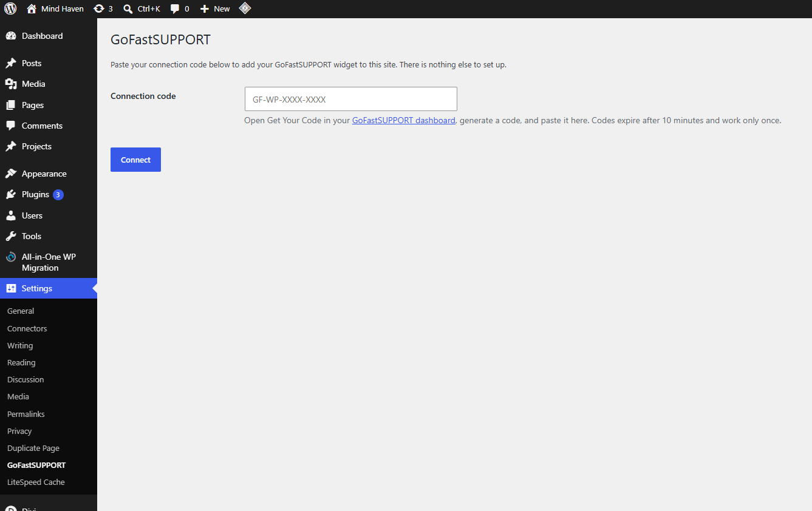Click the Plugins update badge 3
The height and width of the screenshot is (511, 812).
(58, 195)
